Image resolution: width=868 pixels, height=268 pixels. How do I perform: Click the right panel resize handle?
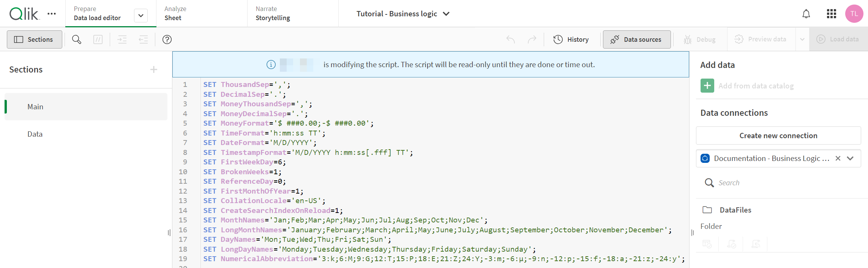pos(693,233)
